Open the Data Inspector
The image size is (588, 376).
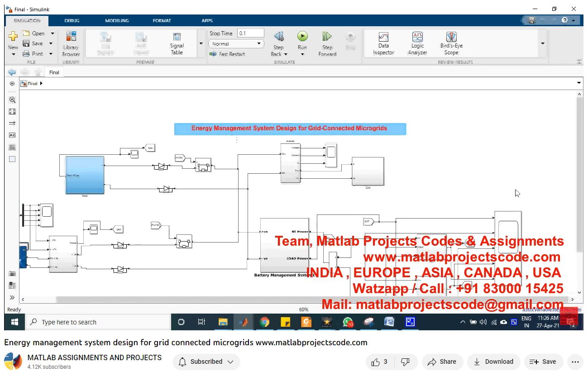pos(383,43)
